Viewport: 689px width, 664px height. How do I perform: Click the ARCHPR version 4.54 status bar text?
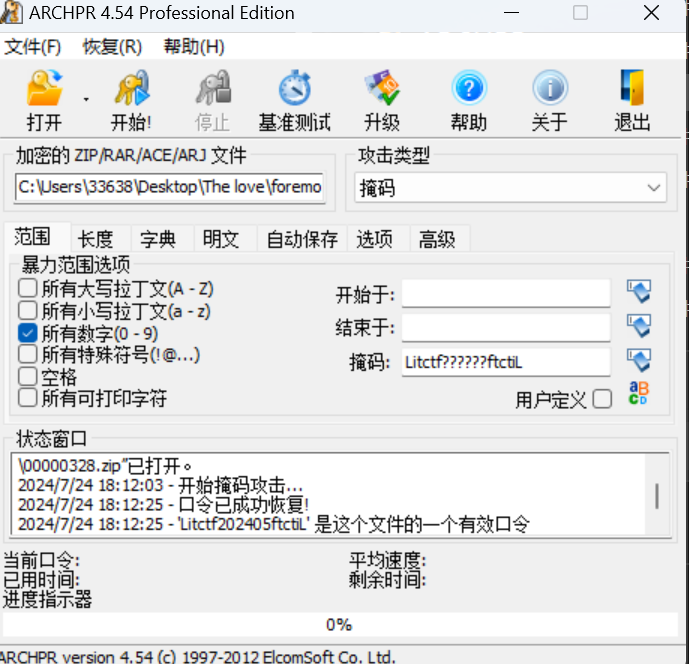click(198, 657)
